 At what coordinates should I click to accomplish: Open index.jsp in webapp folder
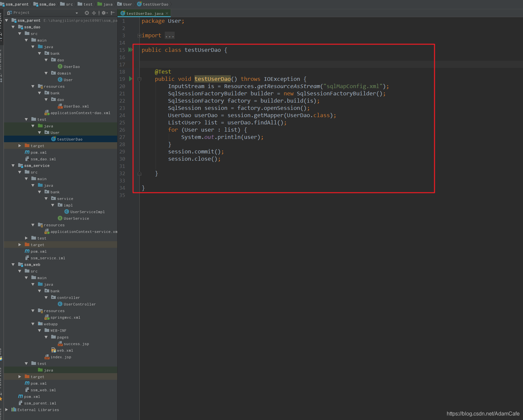click(x=58, y=357)
